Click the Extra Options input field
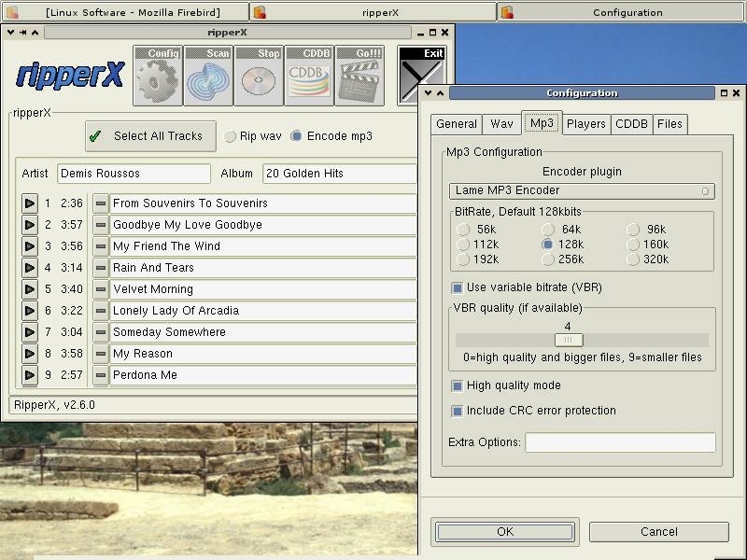Viewport: 747px width, 560px height. pyautogui.click(x=620, y=442)
